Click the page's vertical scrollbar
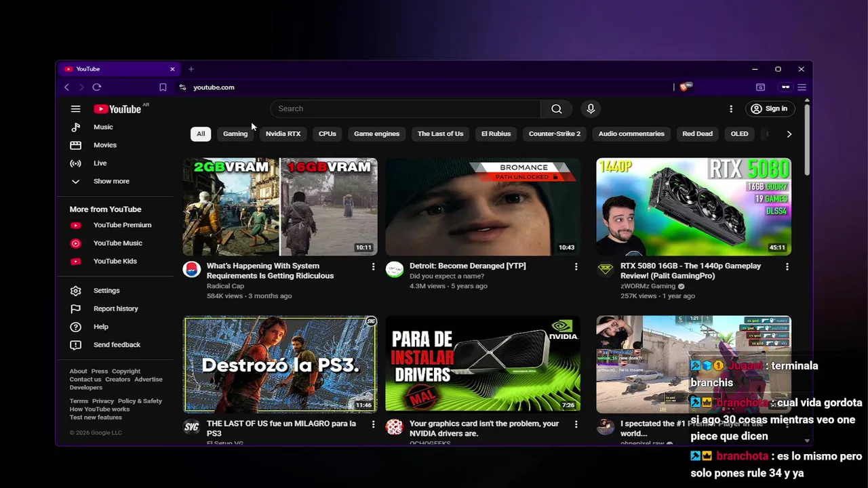This screenshot has height=488, width=868. pos(807,139)
